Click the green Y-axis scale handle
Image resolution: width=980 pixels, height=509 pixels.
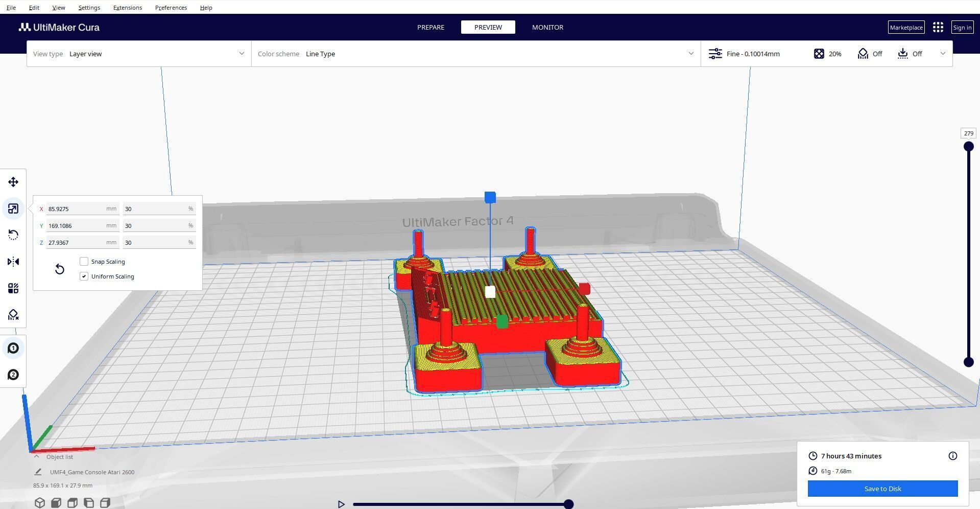tap(502, 321)
